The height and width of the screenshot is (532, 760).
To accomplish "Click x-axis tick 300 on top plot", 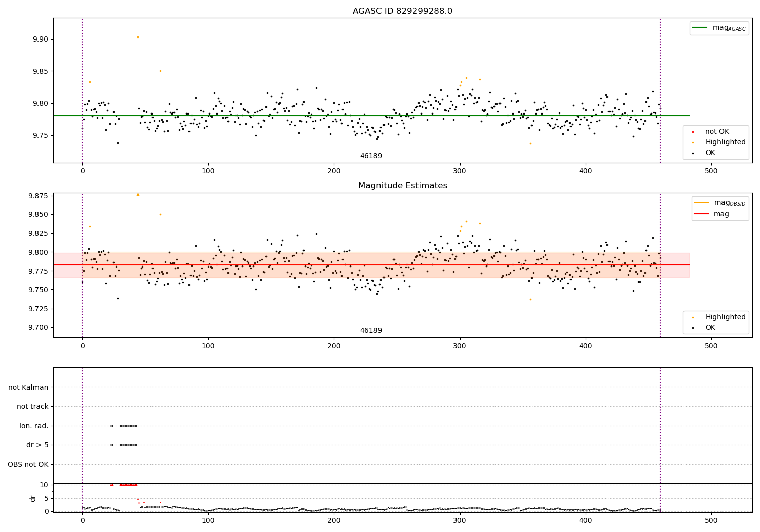I will coord(460,171).
